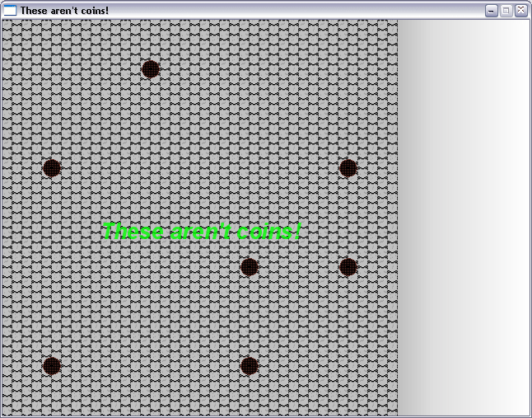This screenshot has height=418, width=532.
Task: Open the window system menu icon in the title bar
Action: pos(10,11)
